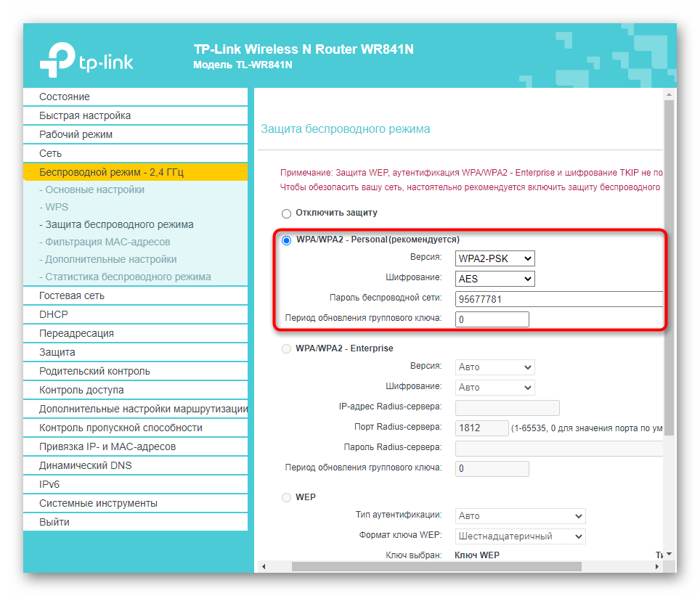Select the WEP security radio button

click(x=286, y=498)
